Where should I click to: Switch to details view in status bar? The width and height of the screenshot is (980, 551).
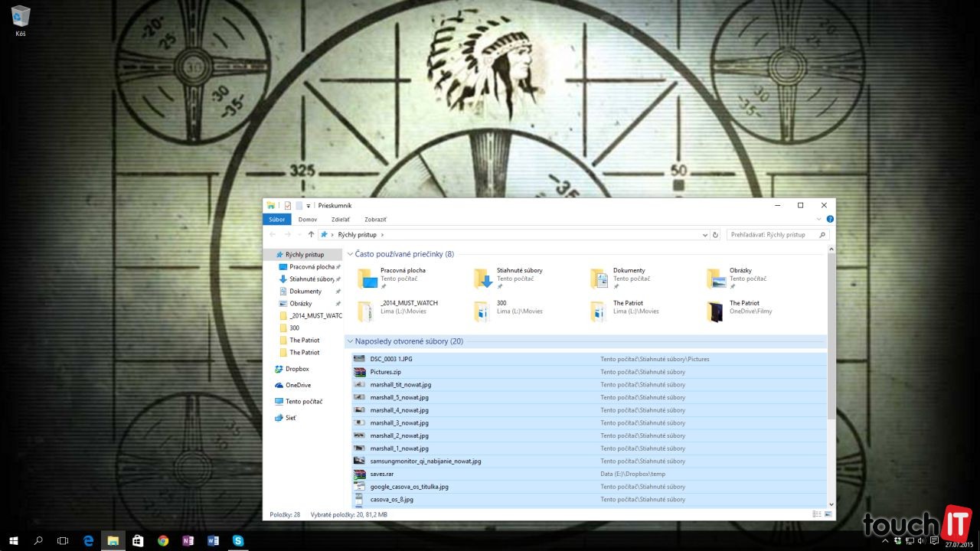click(818, 514)
